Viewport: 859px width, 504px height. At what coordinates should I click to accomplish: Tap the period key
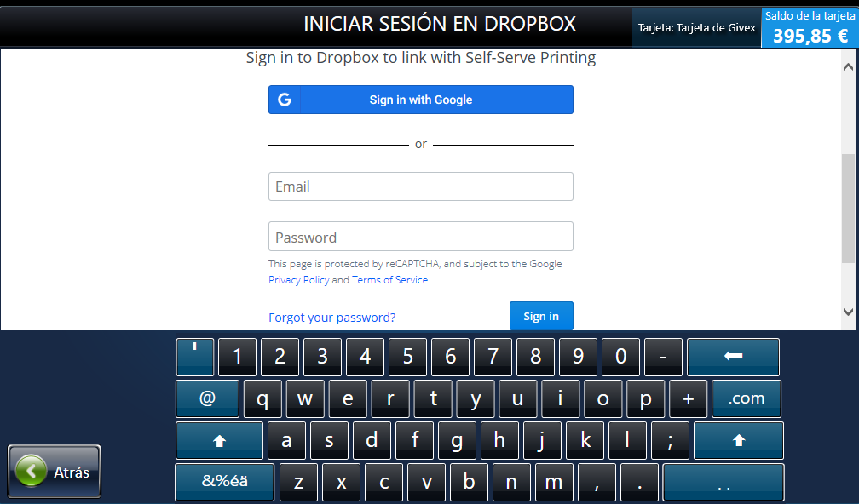pyautogui.click(x=639, y=483)
